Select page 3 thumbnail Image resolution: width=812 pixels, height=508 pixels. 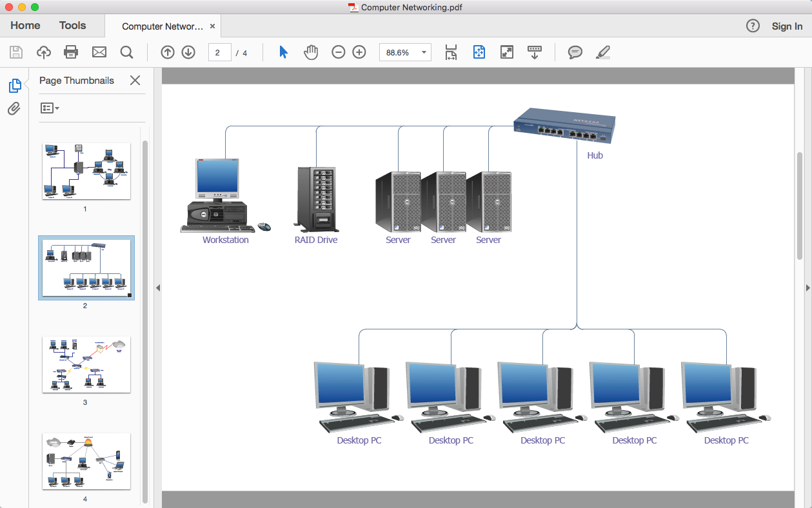pos(86,364)
